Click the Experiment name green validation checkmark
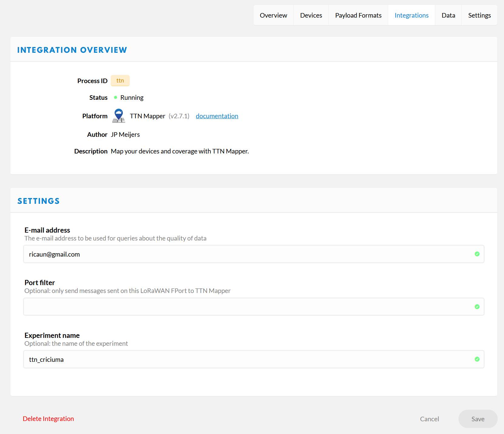Screen dimensions: 504x434 click(x=477, y=359)
